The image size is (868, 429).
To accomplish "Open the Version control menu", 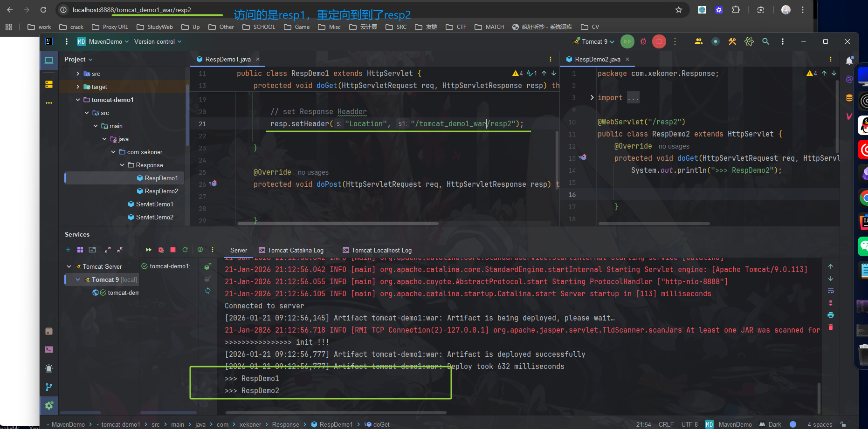I will tap(155, 41).
